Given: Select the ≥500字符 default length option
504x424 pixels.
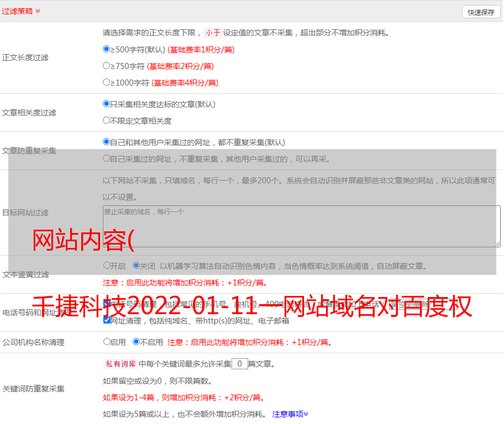Looking at the screenshot, I should click(x=107, y=49).
